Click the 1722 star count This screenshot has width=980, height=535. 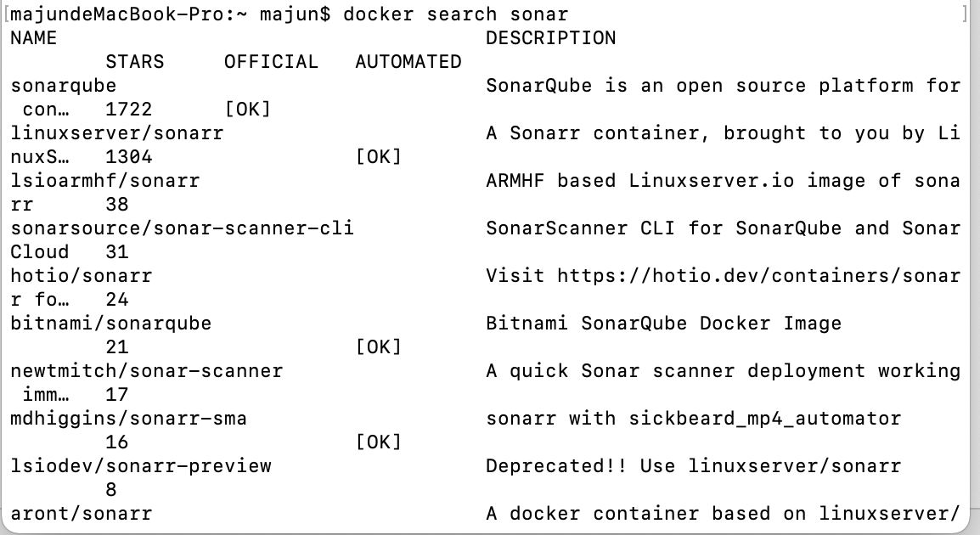tap(128, 110)
